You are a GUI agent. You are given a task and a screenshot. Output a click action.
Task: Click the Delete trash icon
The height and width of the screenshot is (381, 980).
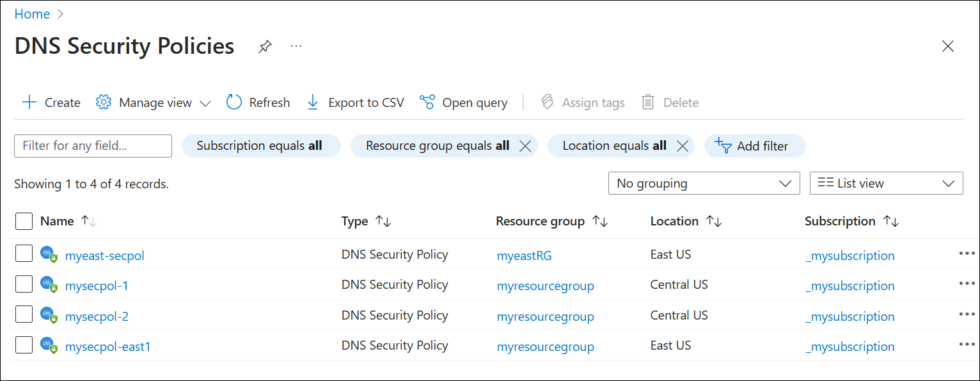(647, 102)
